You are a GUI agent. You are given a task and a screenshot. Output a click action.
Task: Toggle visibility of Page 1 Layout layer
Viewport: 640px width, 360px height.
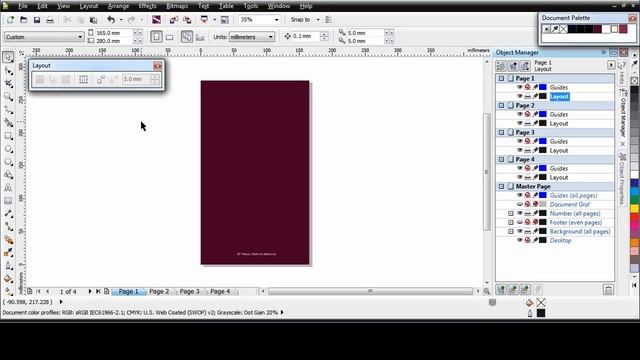pos(520,96)
